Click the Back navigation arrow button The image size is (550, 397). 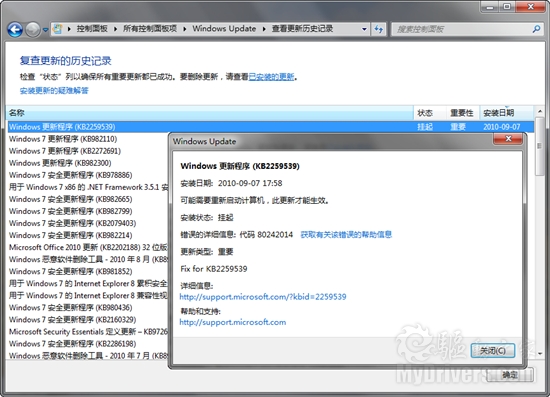15,29
